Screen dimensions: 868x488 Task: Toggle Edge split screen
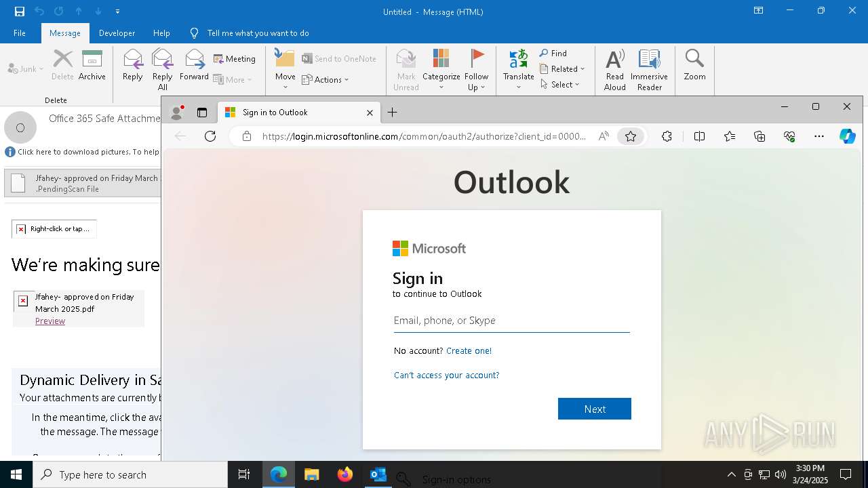tap(700, 136)
